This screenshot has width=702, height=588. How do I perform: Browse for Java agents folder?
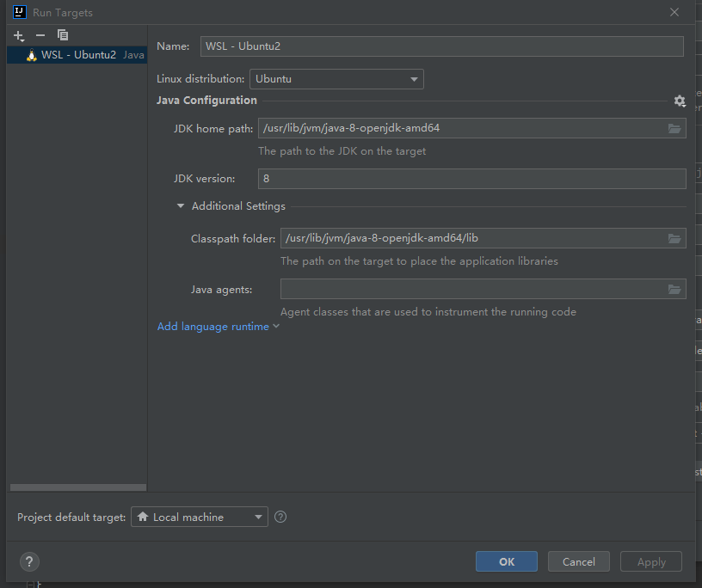[674, 290]
